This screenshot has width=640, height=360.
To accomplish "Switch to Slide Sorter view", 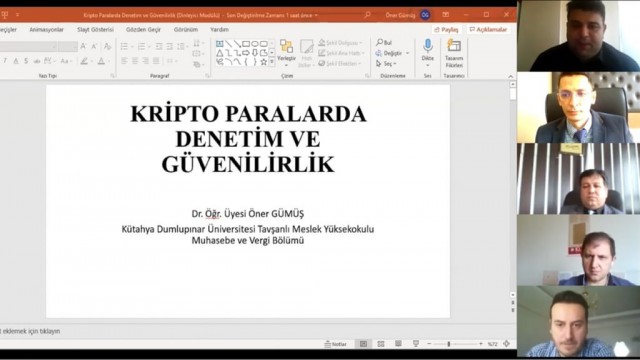I will point(381,344).
